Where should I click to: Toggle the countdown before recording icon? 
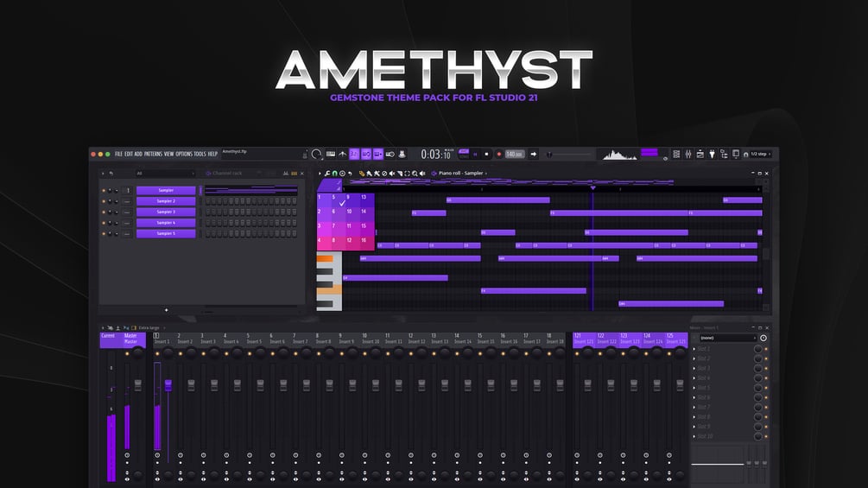tap(354, 155)
